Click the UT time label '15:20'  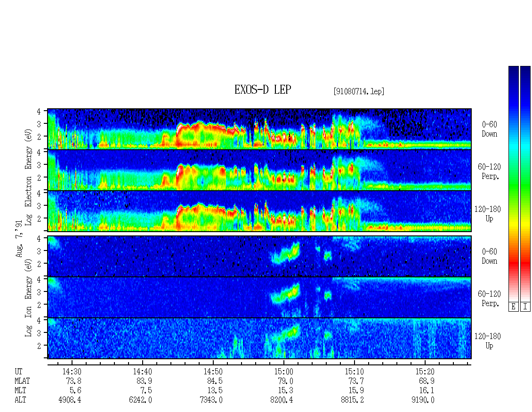click(x=425, y=372)
